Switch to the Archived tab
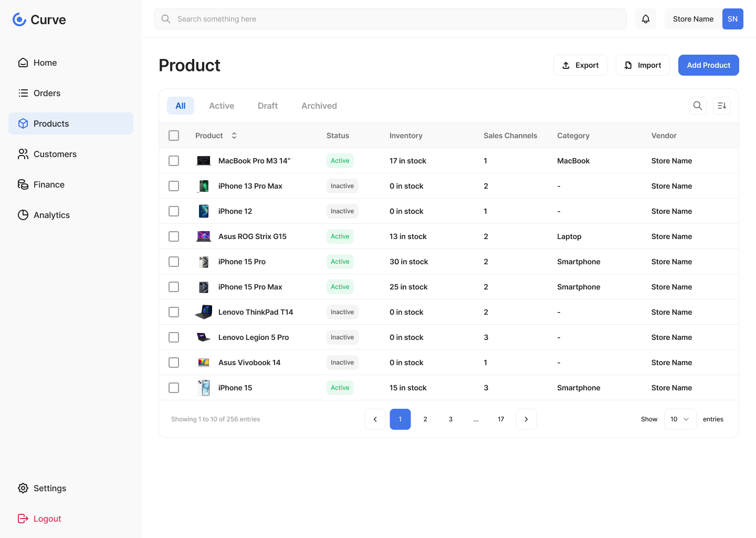Screen dimensions: 756x538 coord(319,106)
